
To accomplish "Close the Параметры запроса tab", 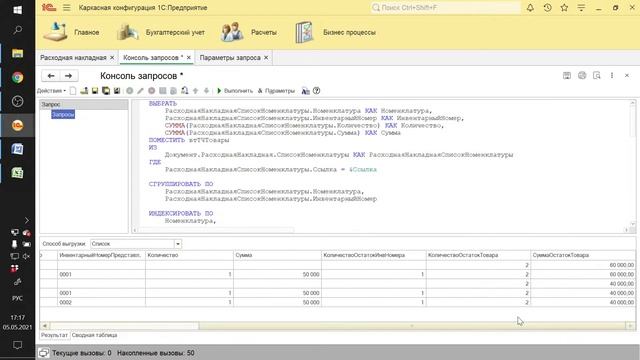I will tap(266, 58).
